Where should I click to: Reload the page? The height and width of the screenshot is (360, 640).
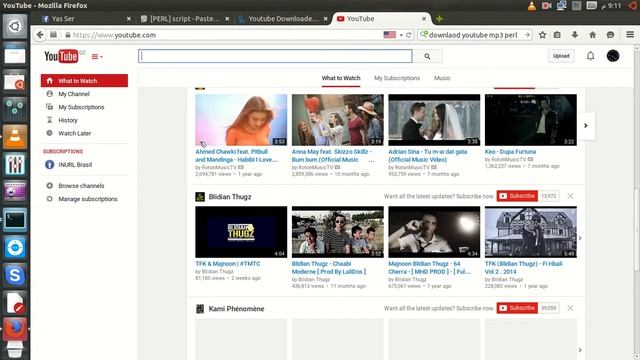(x=409, y=35)
